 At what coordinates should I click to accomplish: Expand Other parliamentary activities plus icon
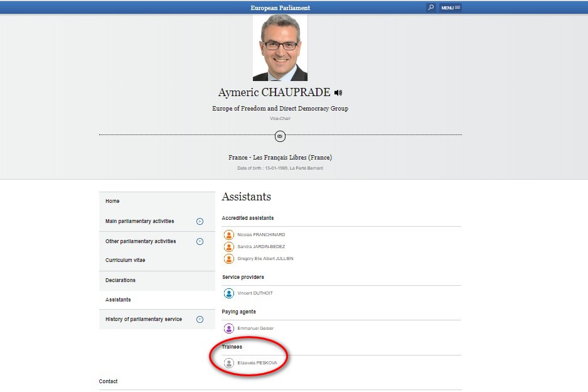click(200, 241)
